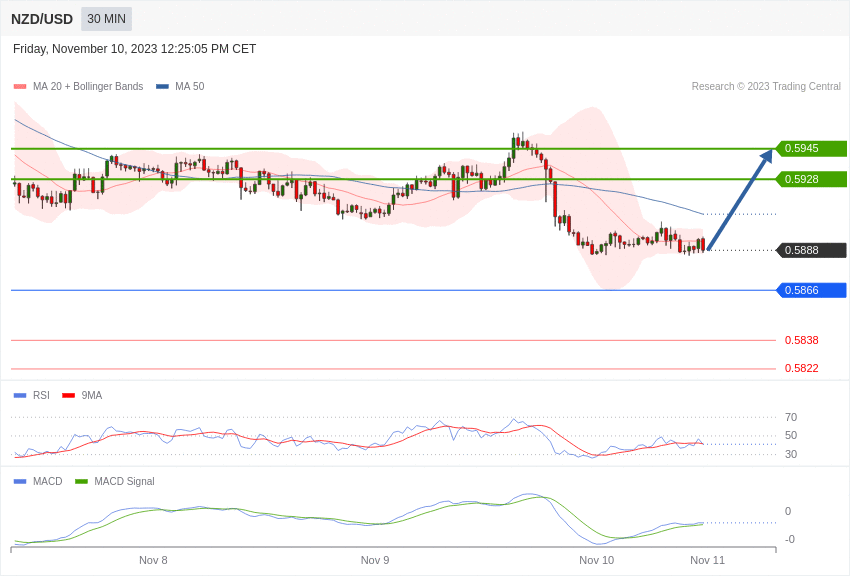This screenshot has width=850, height=576.
Task: Click the 'RSI' legend label
Action: point(41,396)
